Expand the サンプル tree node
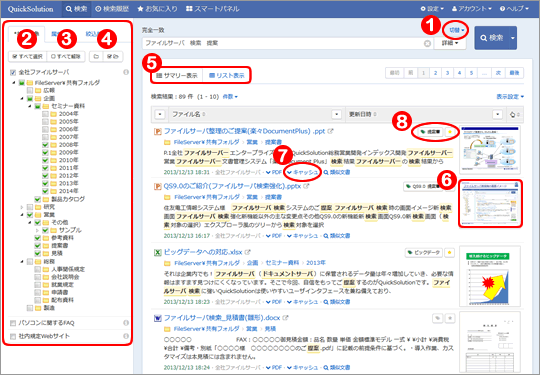Screen dimensions: 540x375 (x=37, y=230)
